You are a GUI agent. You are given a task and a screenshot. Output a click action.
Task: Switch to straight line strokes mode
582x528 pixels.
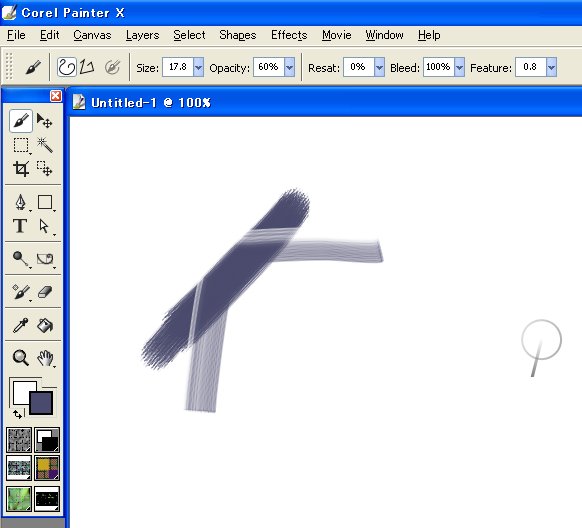point(86,68)
